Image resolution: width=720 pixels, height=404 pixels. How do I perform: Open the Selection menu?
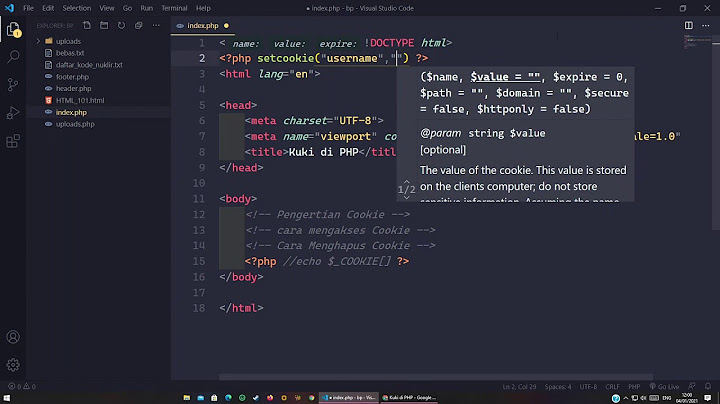point(77,8)
